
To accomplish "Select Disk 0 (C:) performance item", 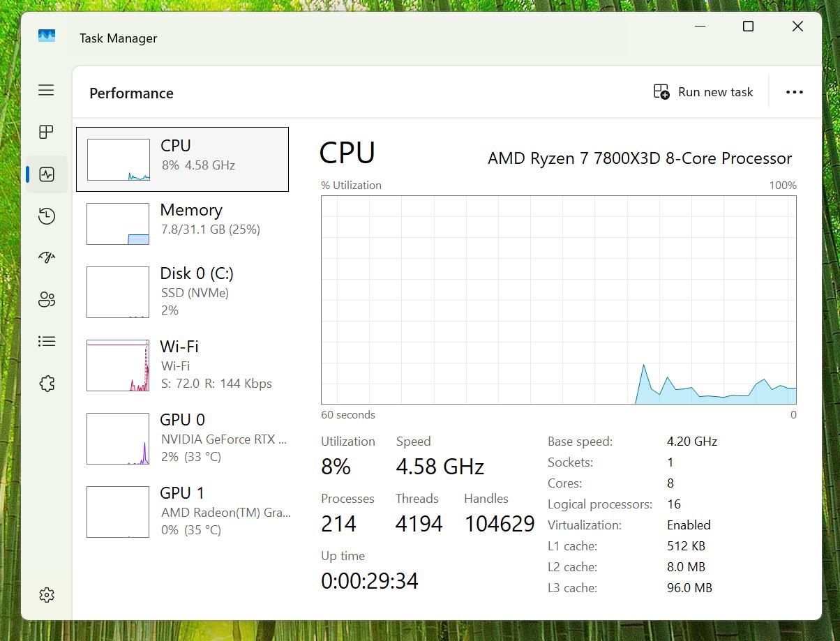I will [x=182, y=292].
